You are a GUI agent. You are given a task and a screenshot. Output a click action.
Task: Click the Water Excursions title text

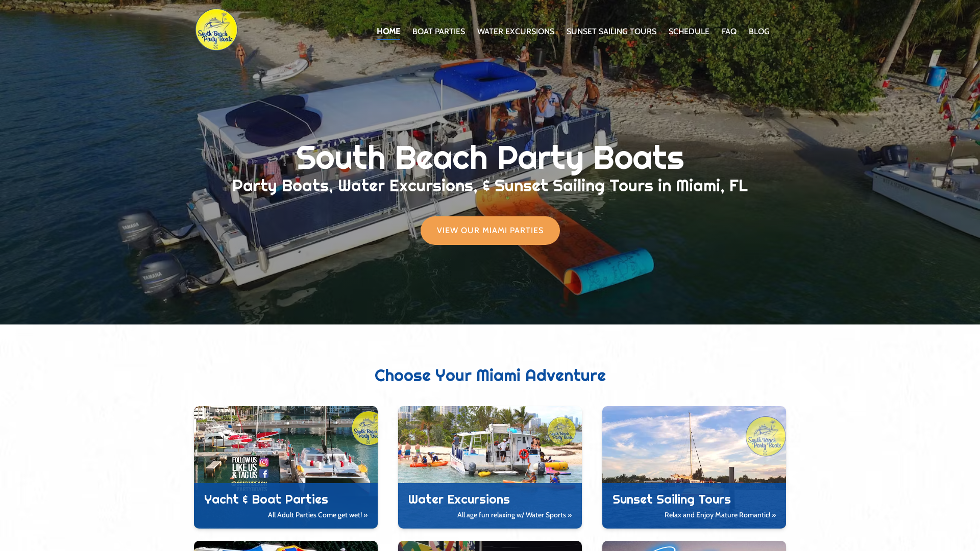pyautogui.click(x=459, y=499)
